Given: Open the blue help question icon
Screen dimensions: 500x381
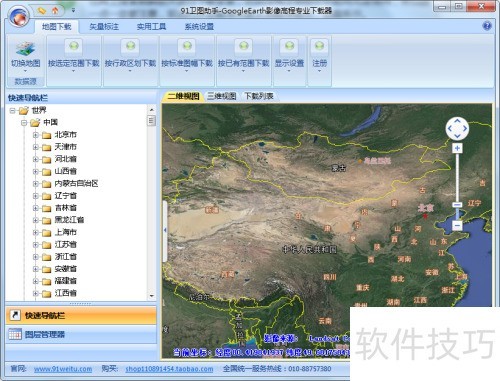Looking at the screenshot, I should pos(487,26).
